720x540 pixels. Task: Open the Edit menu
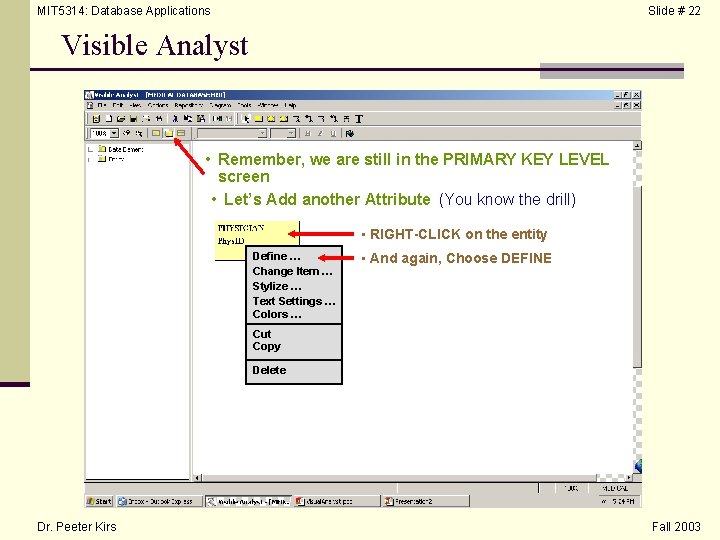[118, 105]
